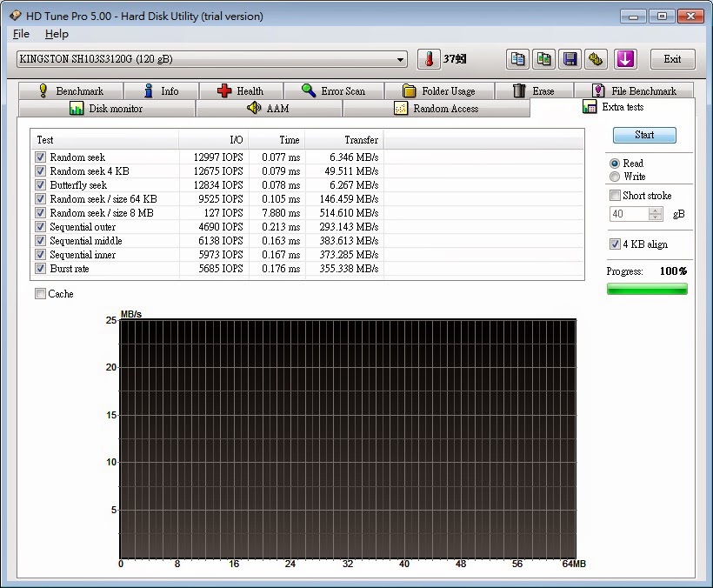Viewport: 713px width, 588px height.
Task: Close the HD Tune window
Action: [x=690, y=17]
